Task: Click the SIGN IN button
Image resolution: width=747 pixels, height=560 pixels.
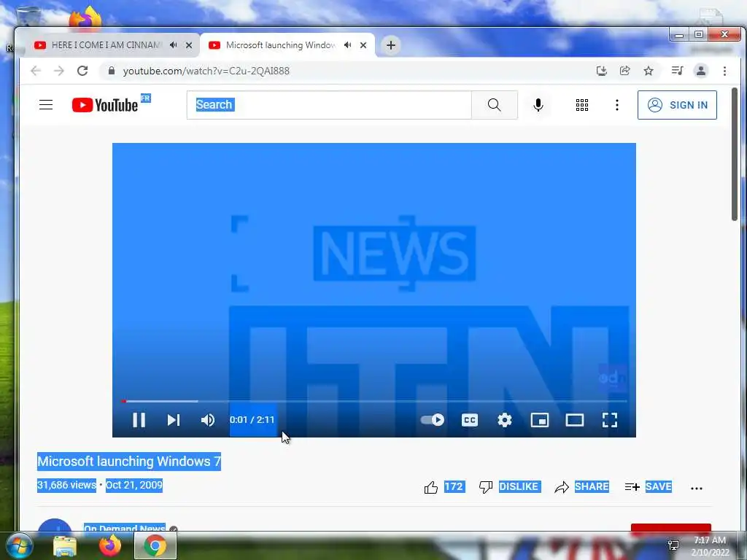Action: pos(677,105)
